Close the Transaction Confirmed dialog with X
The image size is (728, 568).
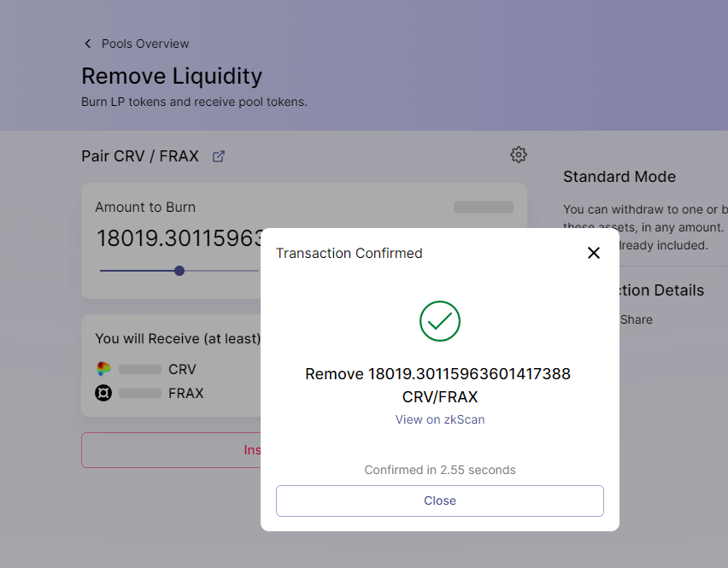point(593,253)
